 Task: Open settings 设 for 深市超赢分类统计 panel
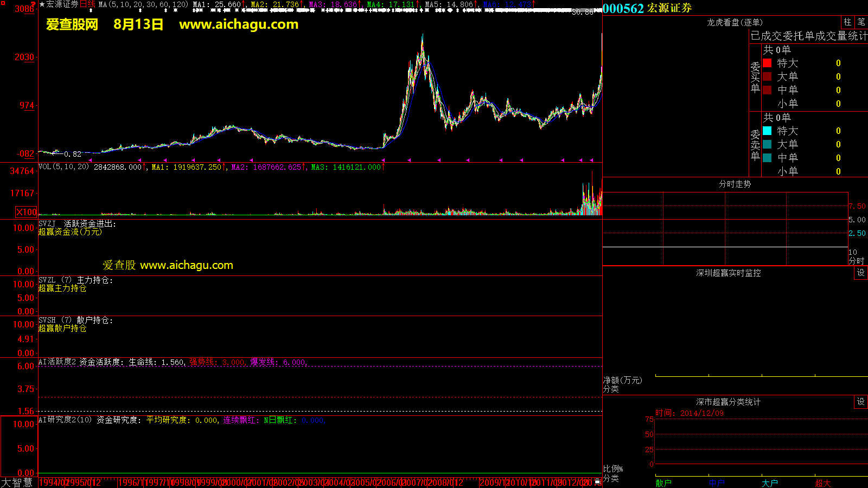(x=860, y=402)
